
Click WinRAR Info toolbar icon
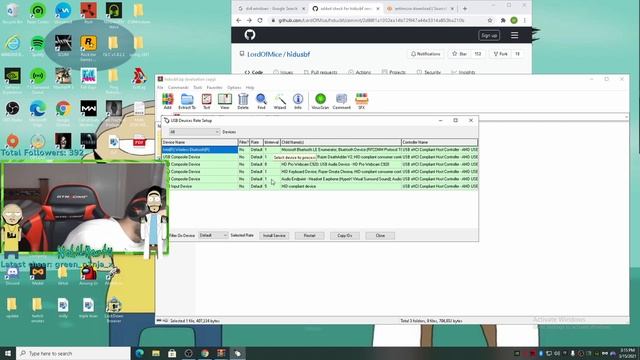click(x=298, y=101)
